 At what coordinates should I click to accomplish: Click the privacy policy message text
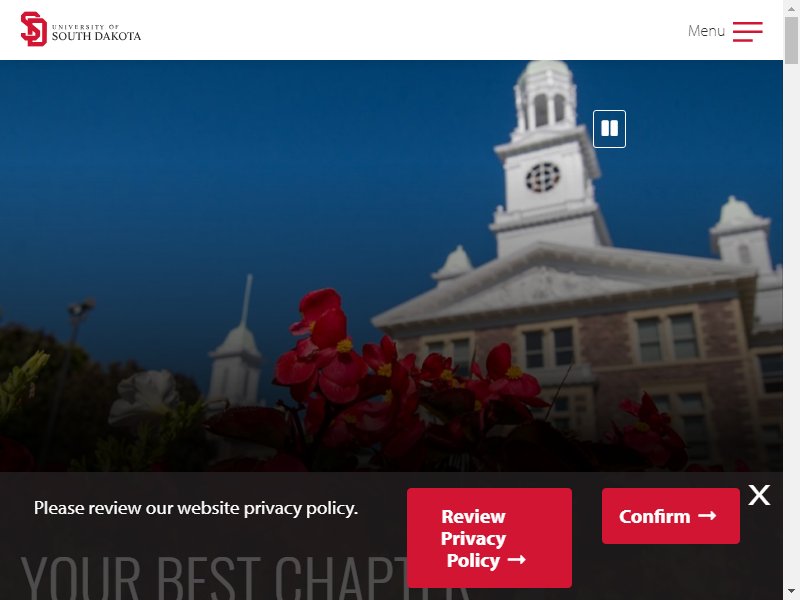pyautogui.click(x=196, y=508)
